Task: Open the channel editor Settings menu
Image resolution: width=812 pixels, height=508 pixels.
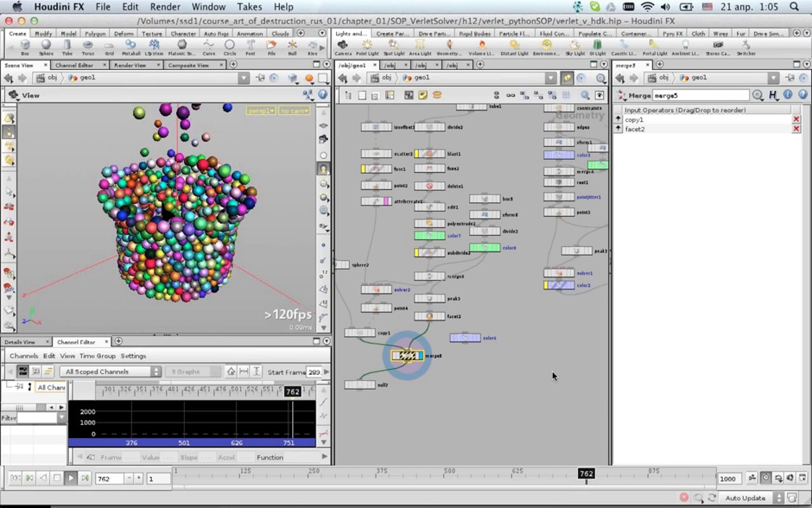Action: 133,356
